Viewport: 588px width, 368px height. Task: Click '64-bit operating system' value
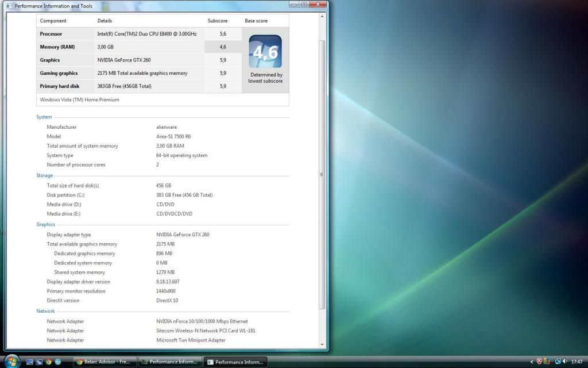[x=182, y=155]
